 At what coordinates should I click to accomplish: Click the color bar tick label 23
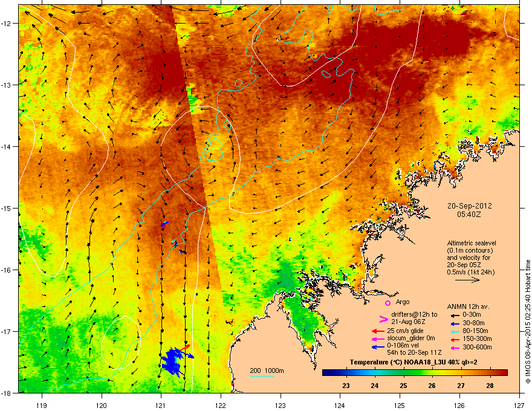pyautogui.click(x=346, y=386)
